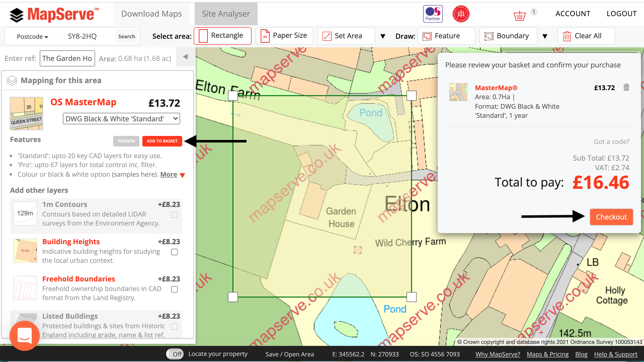Click the Building Heights layer title
Screen dimensions: 644x362
[71, 242]
